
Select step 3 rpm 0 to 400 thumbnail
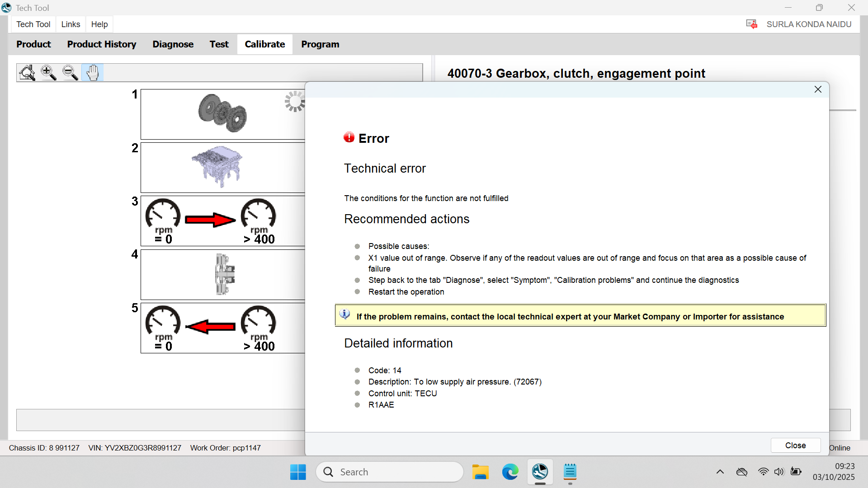tap(223, 221)
